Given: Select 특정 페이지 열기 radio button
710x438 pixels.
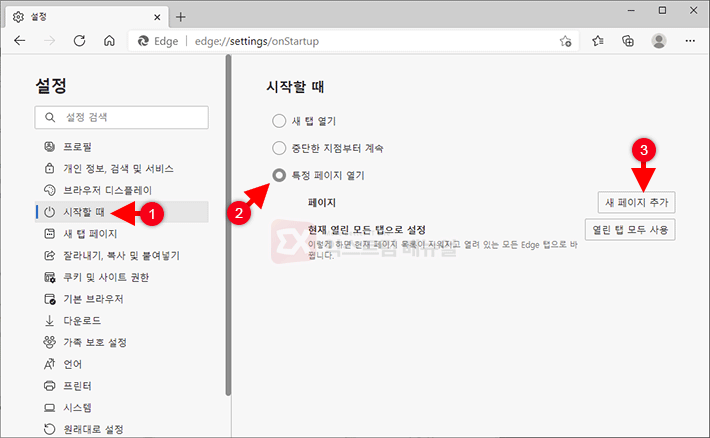Looking at the screenshot, I should 279,175.
